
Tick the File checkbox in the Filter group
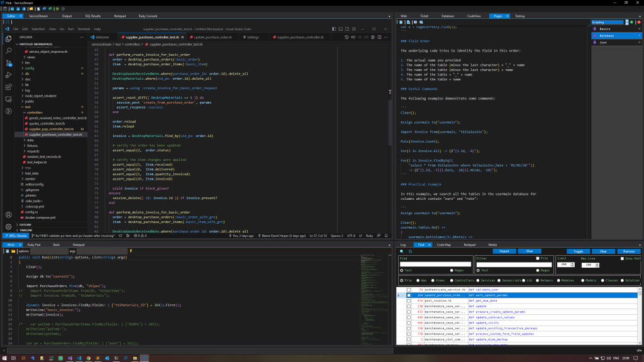(x=538, y=258)
